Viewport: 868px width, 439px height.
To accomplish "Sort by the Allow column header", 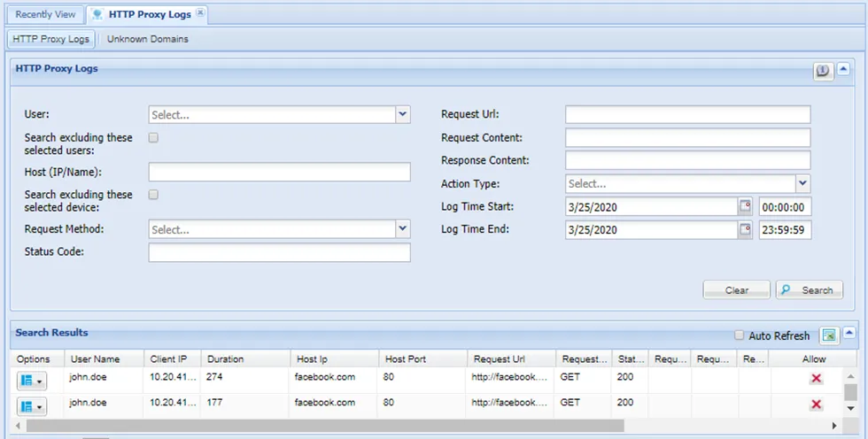I will pos(814,358).
